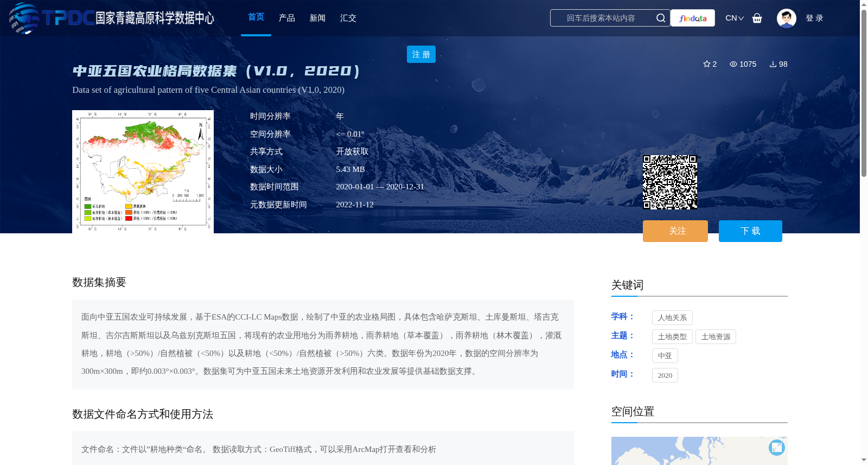Open the dataset map thumbnail image
The width and height of the screenshot is (868, 465).
point(143,171)
